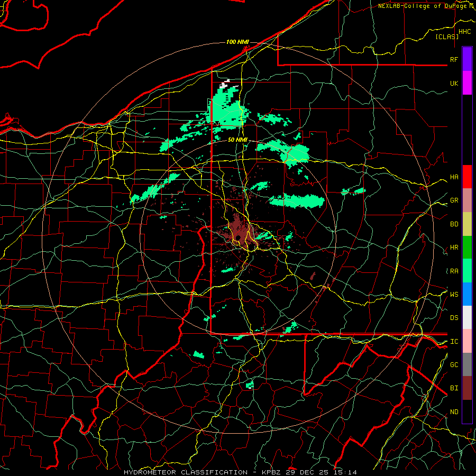Click the BD legend label
This screenshot has height=476, width=476.
coord(454,224)
